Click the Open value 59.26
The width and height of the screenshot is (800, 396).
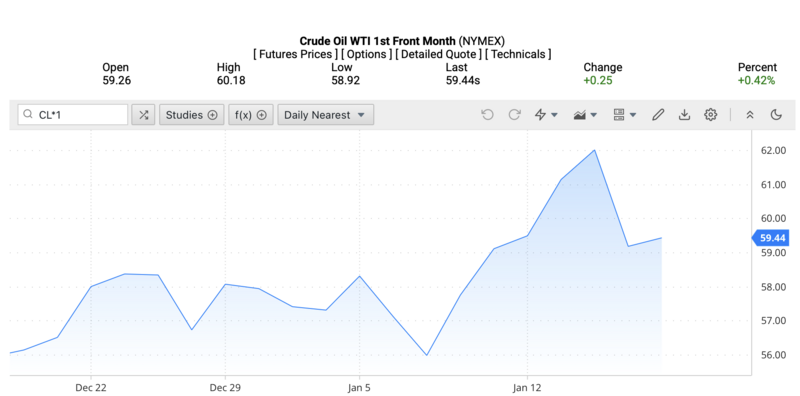(117, 81)
